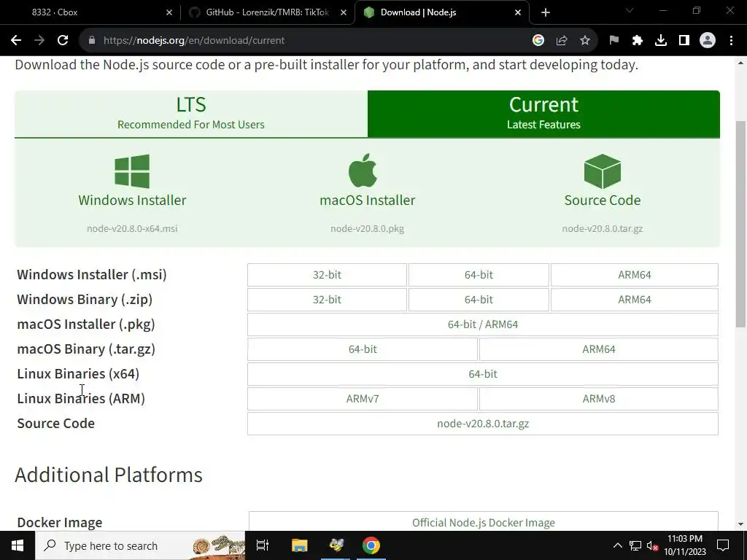Click the tab search dropdown chevron

(630, 10)
